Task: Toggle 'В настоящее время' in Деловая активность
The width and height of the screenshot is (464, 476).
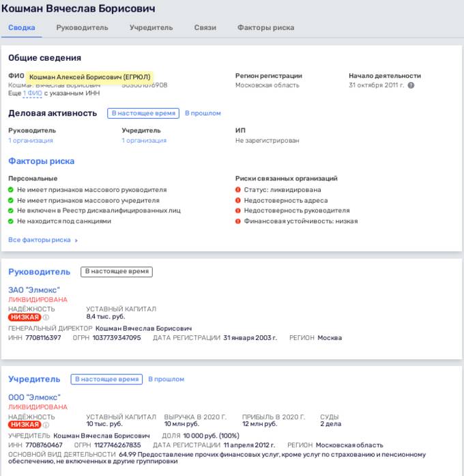Action: tap(143, 113)
